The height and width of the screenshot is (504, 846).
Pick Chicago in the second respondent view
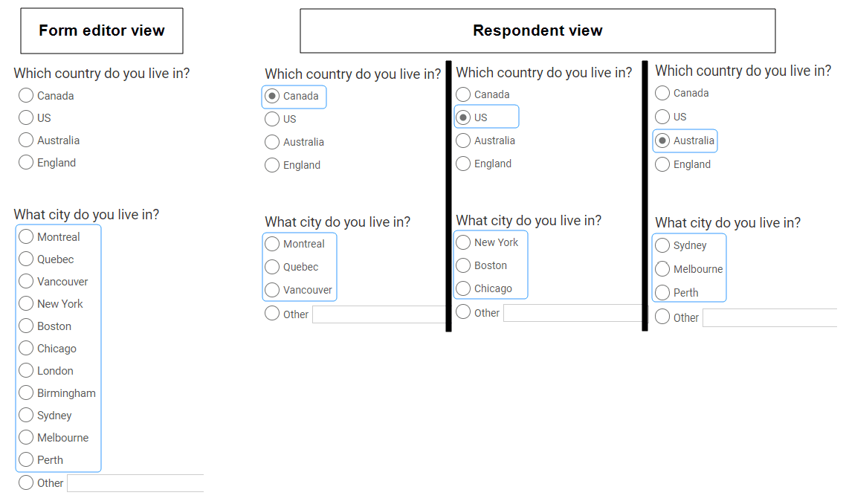click(463, 288)
